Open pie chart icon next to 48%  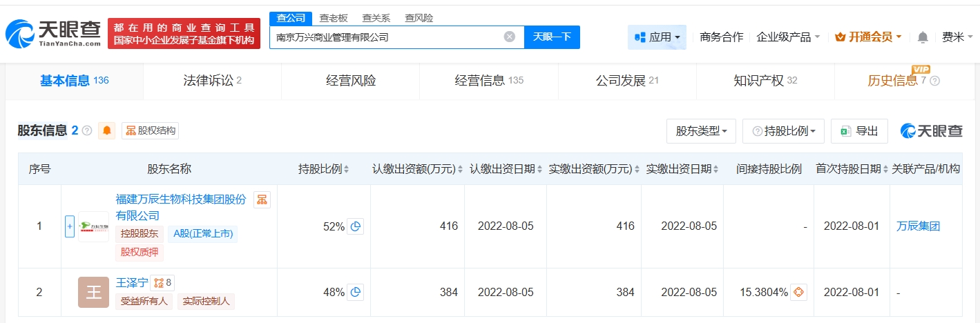(x=355, y=293)
